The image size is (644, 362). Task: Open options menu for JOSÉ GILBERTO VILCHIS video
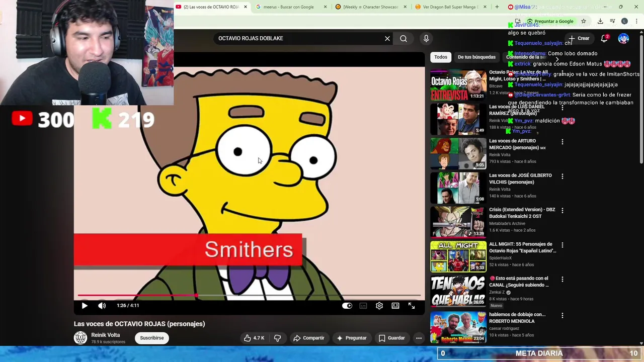pos(562,176)
